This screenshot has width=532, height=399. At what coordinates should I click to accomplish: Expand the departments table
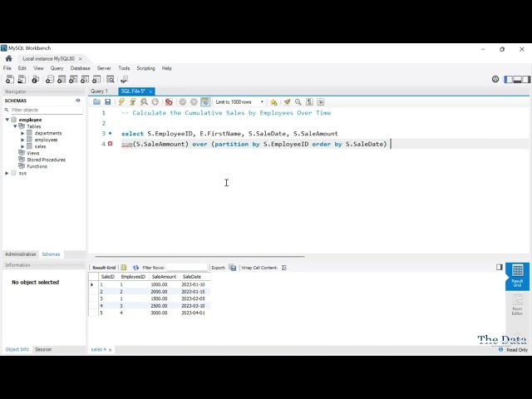click(22, 133)
